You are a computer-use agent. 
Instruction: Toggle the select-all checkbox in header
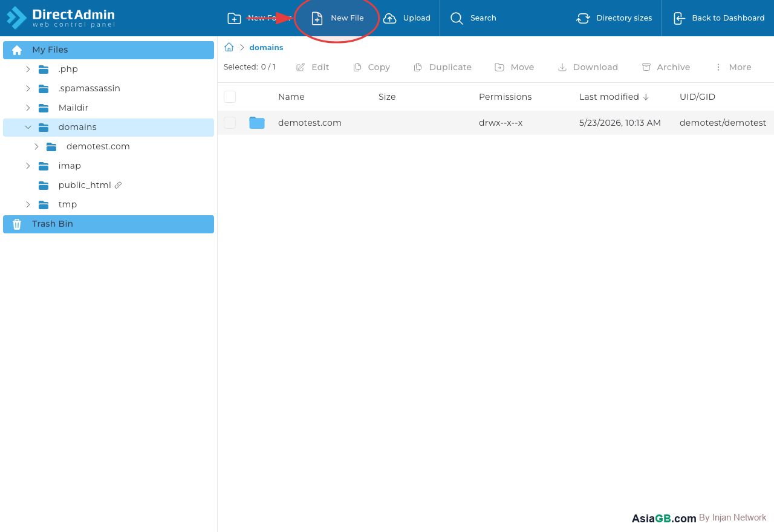pyautogui.click(x=230, y=97)
